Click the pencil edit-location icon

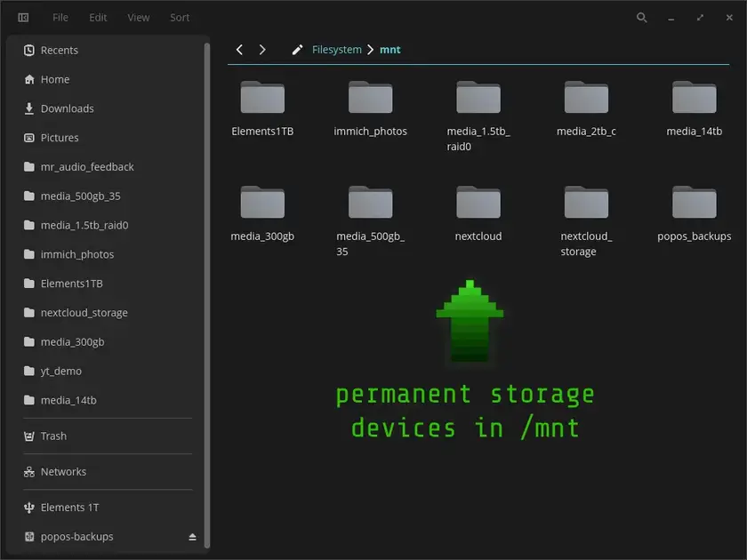click(297, 50)
